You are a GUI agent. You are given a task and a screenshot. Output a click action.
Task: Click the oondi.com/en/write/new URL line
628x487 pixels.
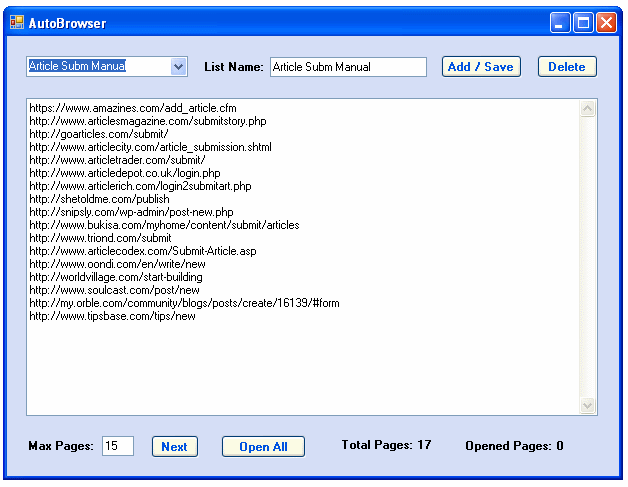click(117, 264)
